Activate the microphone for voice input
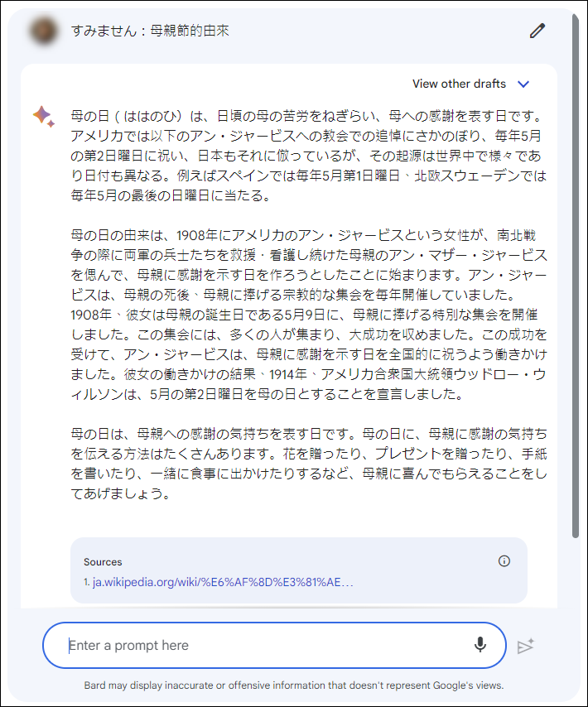The width and height of the screenshot is (588, 707). tap(480, 645)
